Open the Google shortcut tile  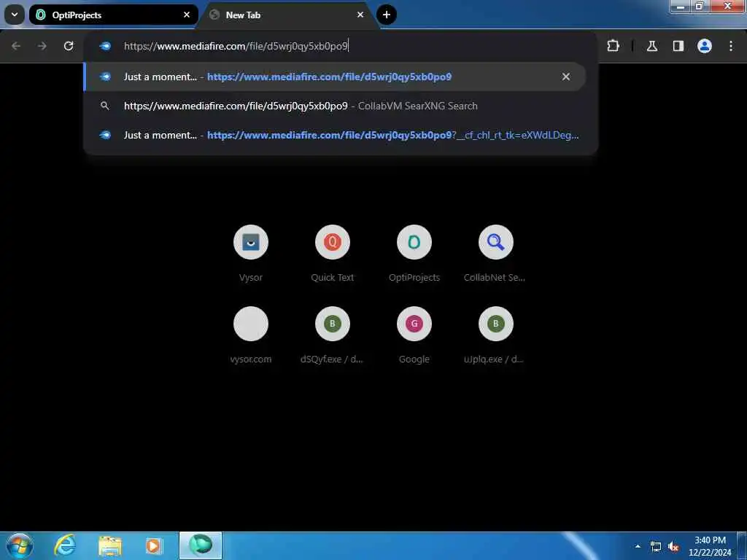(x=414, y=335)
